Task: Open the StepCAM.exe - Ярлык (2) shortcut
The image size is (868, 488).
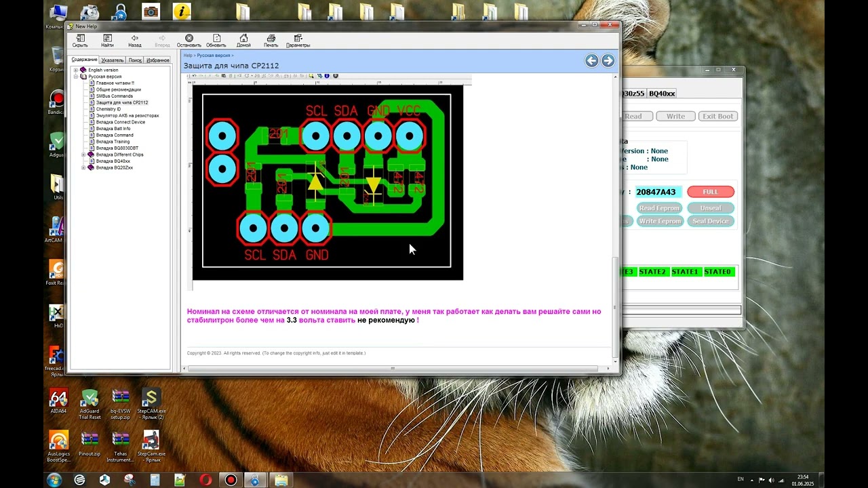Action: coord(151,404)
